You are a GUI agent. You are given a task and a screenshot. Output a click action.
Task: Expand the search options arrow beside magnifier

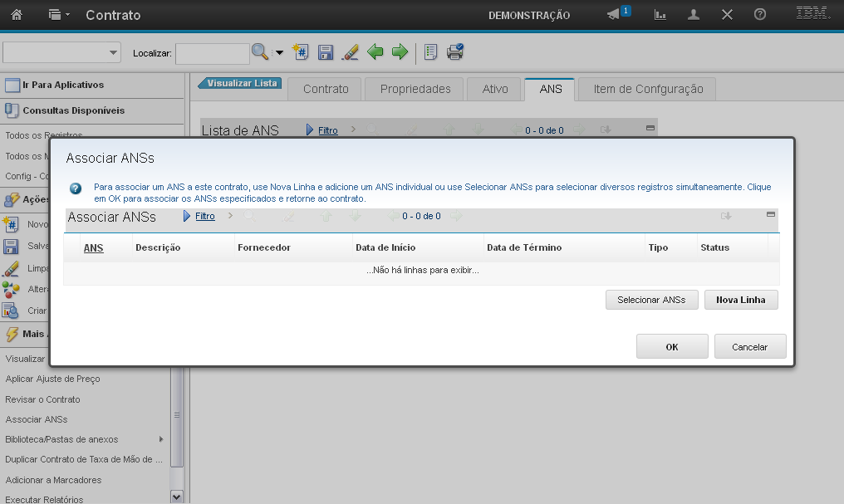point(279,53)
